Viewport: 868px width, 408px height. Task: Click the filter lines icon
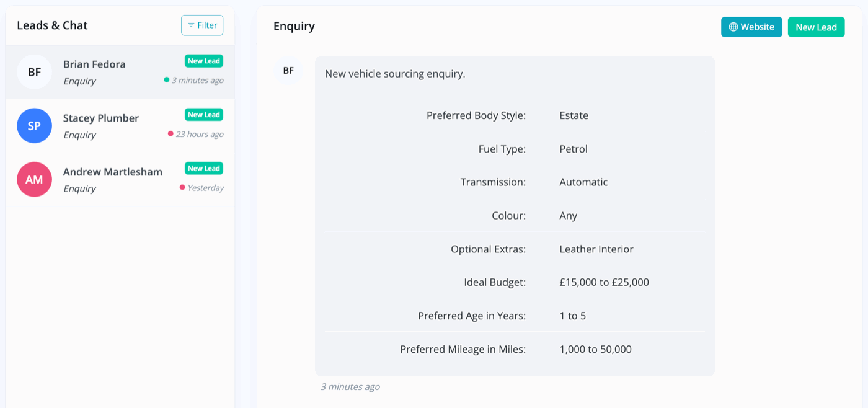(x=191, y=25)
